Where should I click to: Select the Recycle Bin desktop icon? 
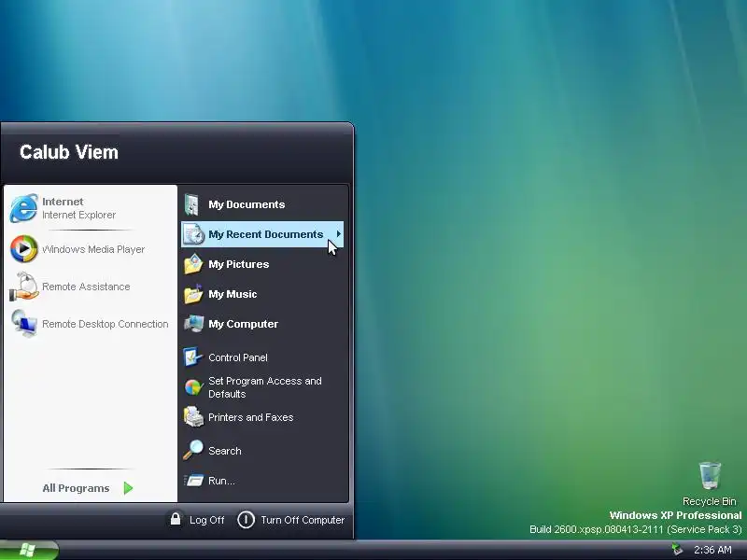coord(710,475)
